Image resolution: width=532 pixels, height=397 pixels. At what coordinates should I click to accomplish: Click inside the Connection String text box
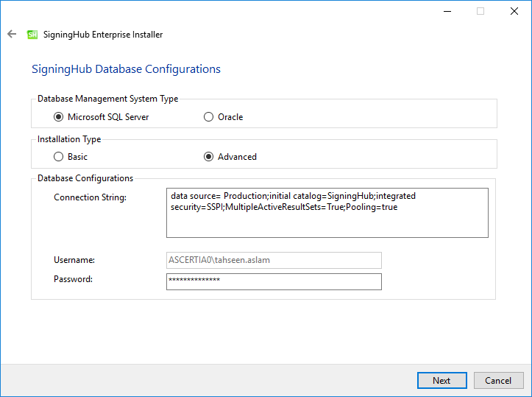click(x=327, y=213)
